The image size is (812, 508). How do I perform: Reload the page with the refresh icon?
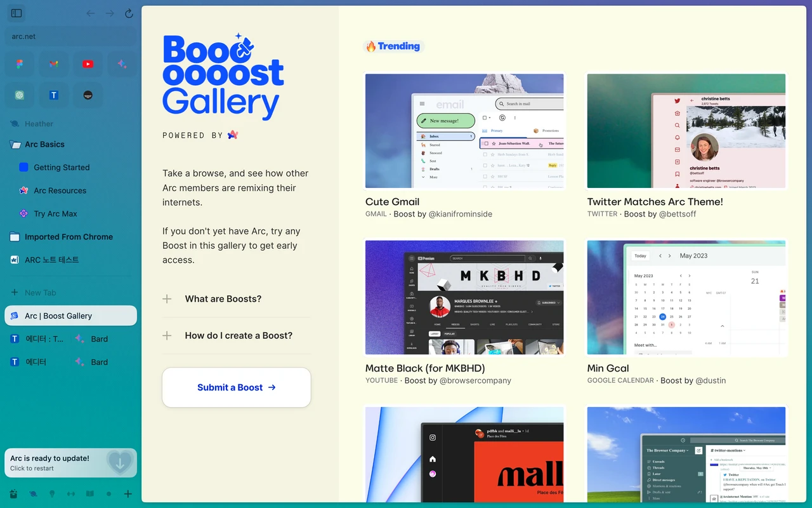pyautogui.click(x=129, y=13)
